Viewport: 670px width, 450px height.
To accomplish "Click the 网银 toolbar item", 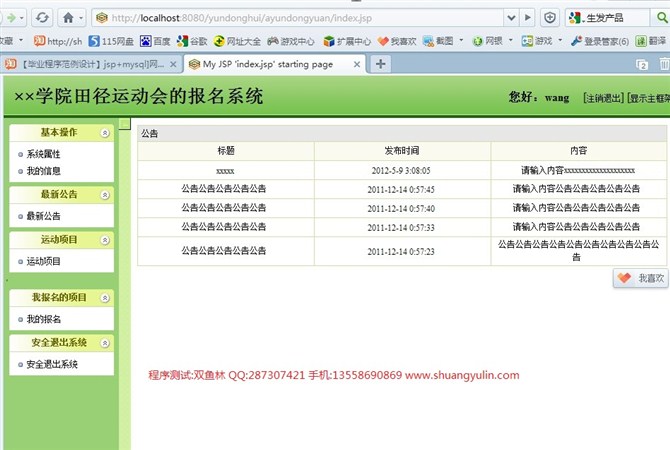I will pyautogui.click(x=488, y=41).
